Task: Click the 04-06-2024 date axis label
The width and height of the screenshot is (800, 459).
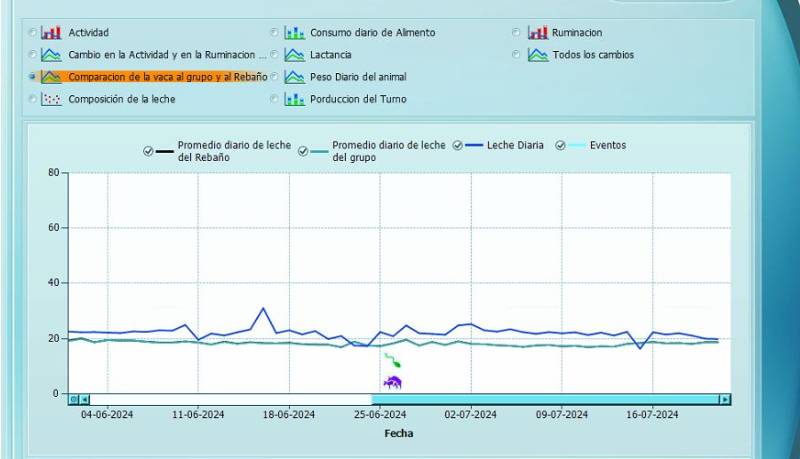Action: click(107, 415)
